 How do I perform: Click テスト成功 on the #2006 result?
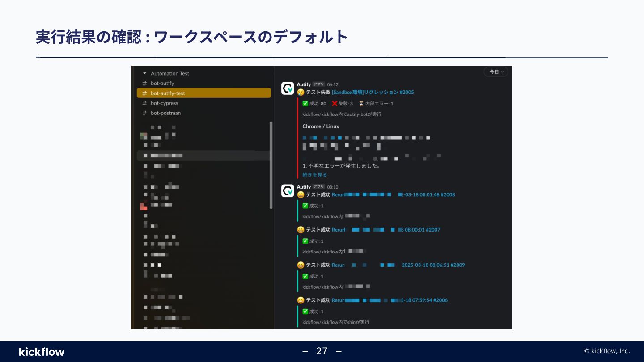pyautogui.click(x=318, y=300)
